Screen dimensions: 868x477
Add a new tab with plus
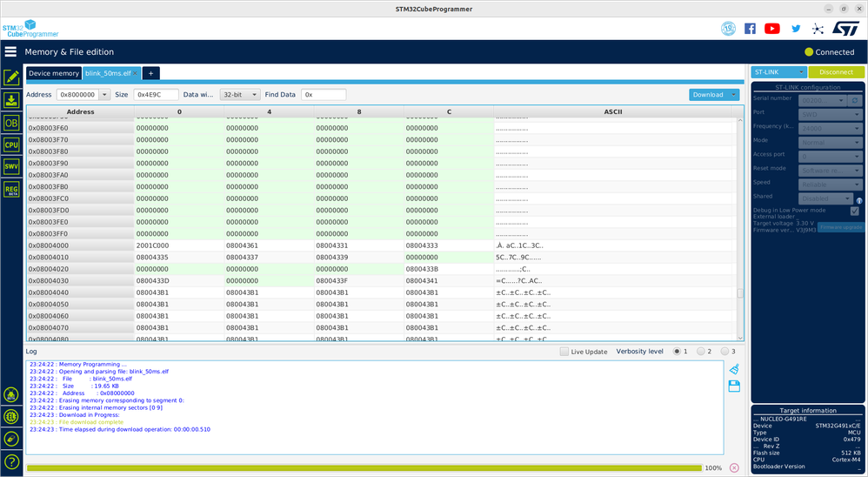[150, 73]
